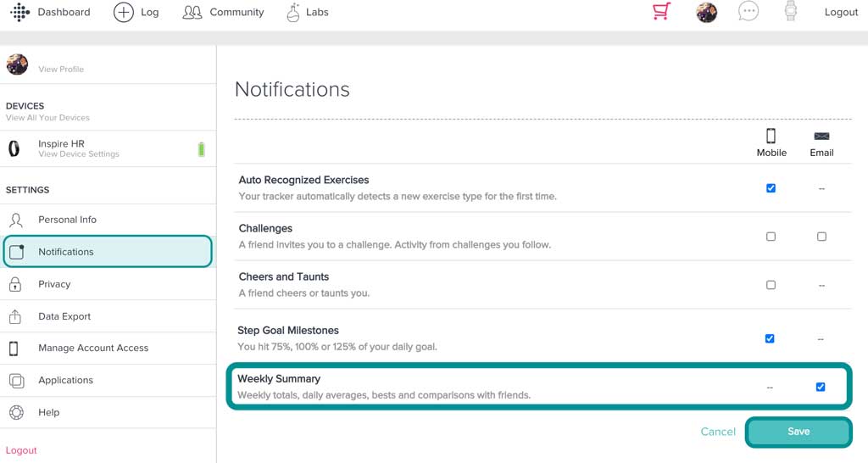The width and height of the screenshot is (868, 463).
Task: Enable Challenges email notification checkbox
Action: (821, 237)
